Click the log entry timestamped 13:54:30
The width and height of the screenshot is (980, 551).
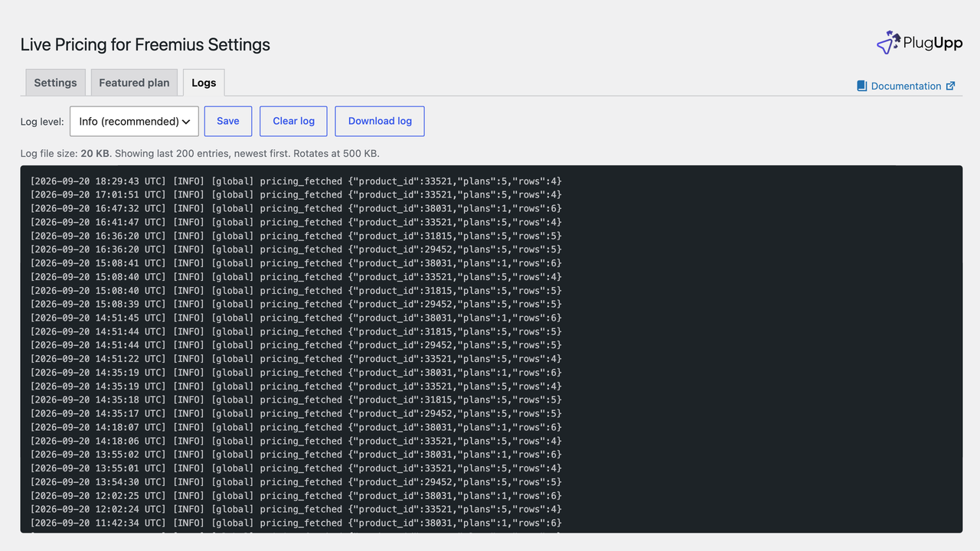(296, 482)
